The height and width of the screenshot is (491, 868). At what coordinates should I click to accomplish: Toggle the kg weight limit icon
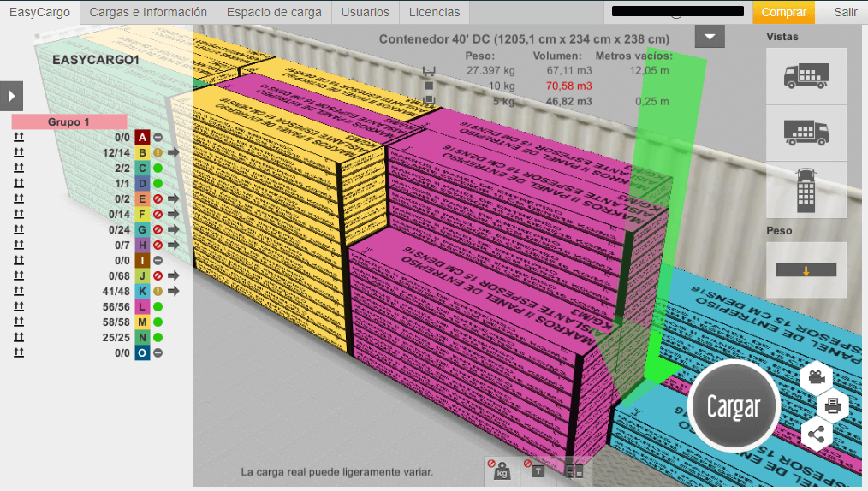click(x=501, y=470)
